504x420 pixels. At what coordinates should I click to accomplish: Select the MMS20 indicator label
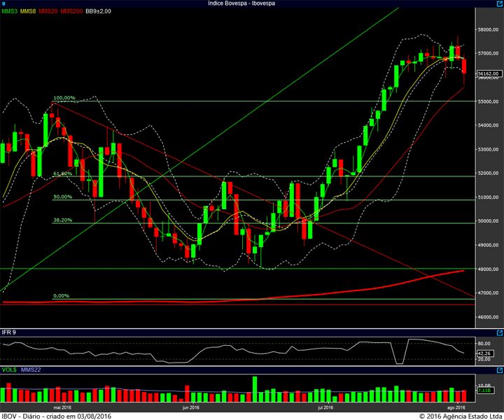point(48,11)
